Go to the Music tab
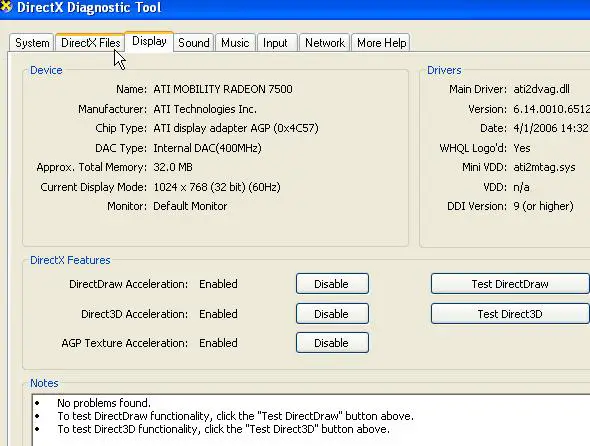The height and width of the screenshot is (446, 590). click(235, 43)
